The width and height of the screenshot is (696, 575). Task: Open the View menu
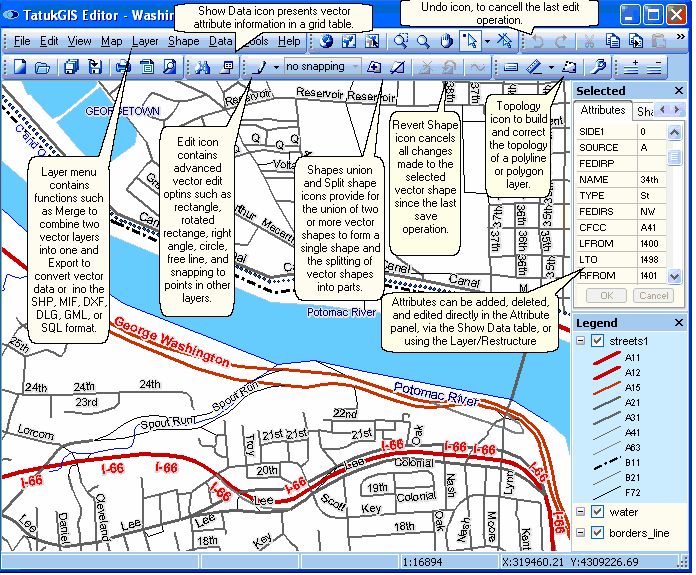79,41
